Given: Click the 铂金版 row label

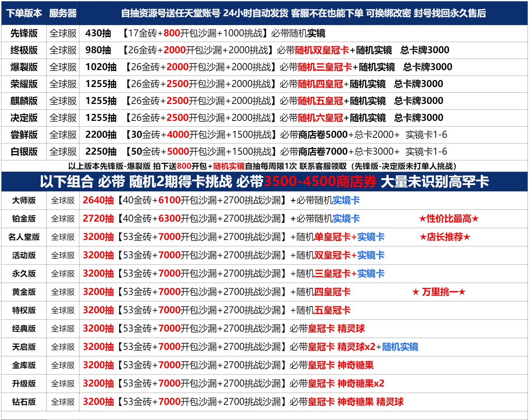Looking at the screenshot, I should click(24, 219).
